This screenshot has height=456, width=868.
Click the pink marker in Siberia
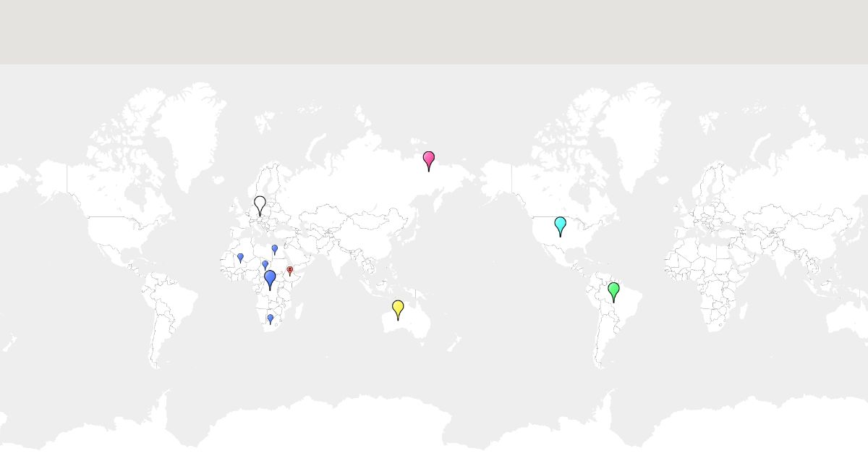point(429,161)
